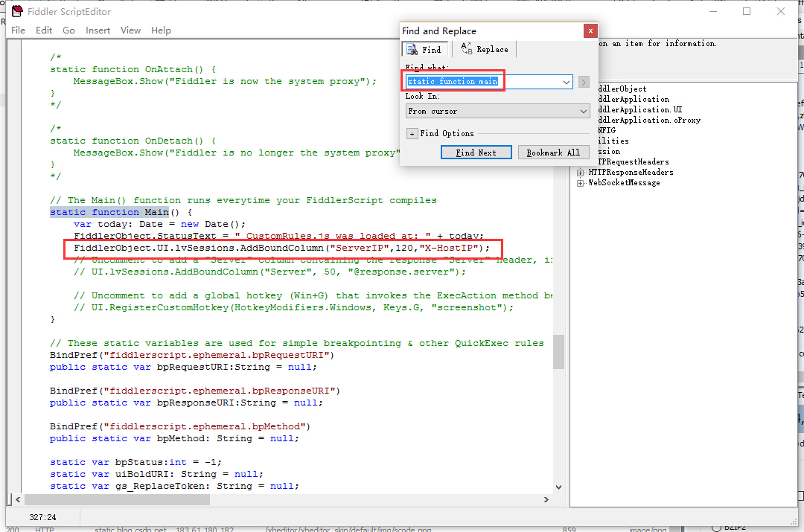
Task: Click the Fiddler ScriptEditor app icon
Action: point(17,11)
